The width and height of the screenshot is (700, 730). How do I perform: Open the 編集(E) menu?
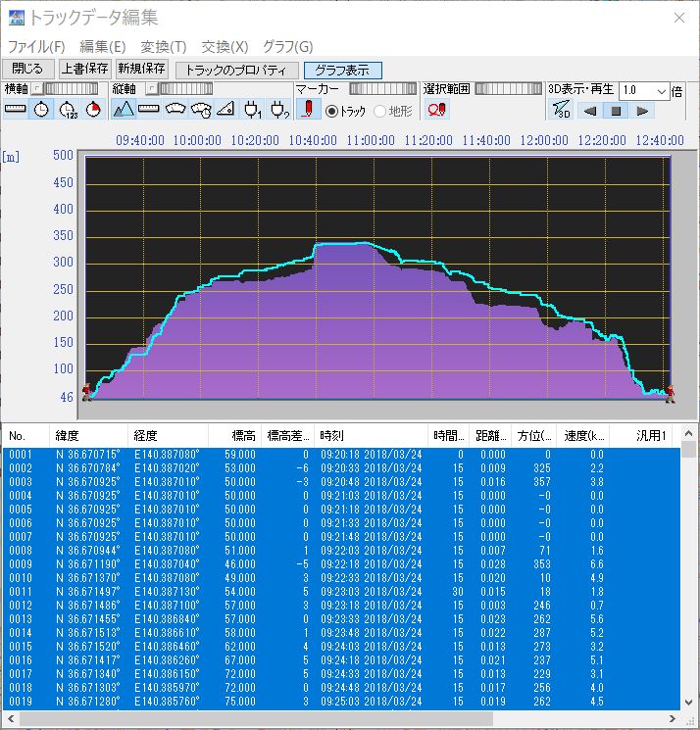coord(103,47)
